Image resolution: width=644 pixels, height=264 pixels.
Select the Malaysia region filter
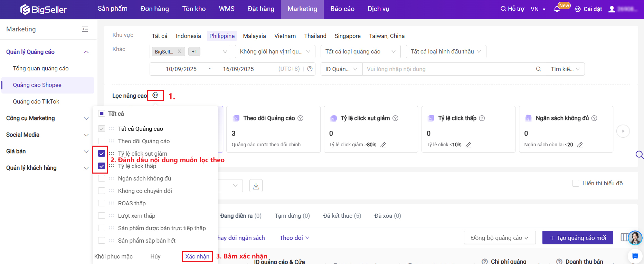pos(254,36)
